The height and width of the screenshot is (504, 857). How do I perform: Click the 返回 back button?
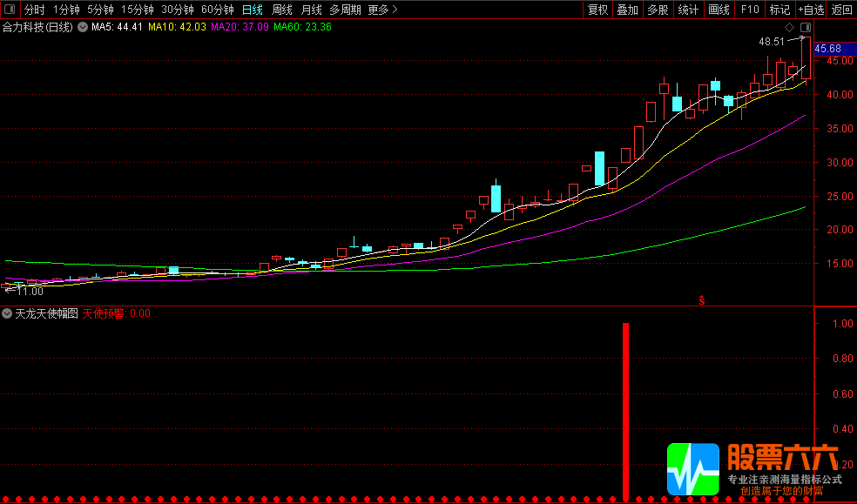(x=841, y=10)
